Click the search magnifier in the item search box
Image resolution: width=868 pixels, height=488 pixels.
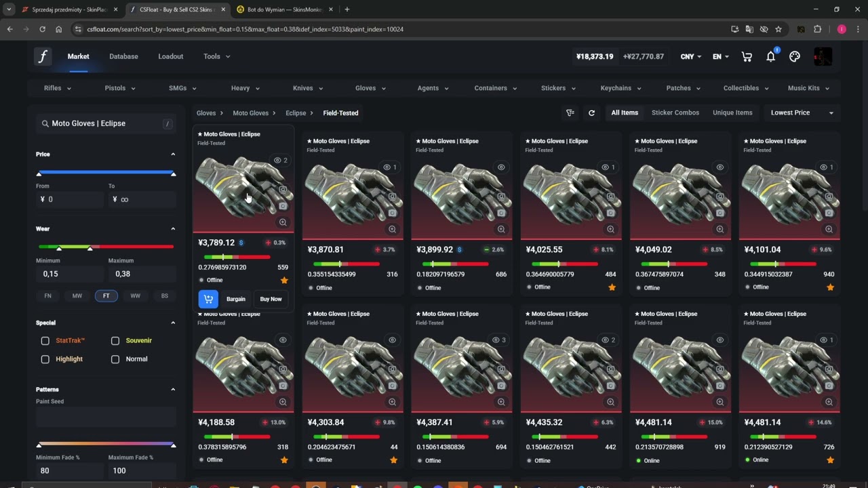tap(45, 124)
